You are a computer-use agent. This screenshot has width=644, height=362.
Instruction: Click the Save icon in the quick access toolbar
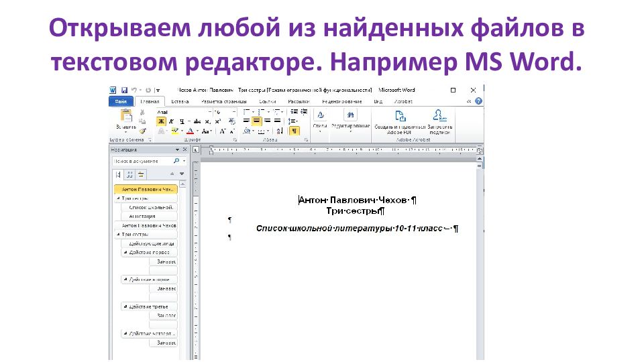[x=124, y=90]
